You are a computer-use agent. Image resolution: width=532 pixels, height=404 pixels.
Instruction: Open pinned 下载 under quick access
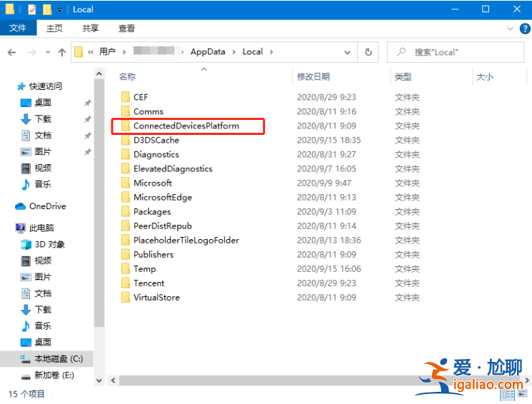[43, 119]
